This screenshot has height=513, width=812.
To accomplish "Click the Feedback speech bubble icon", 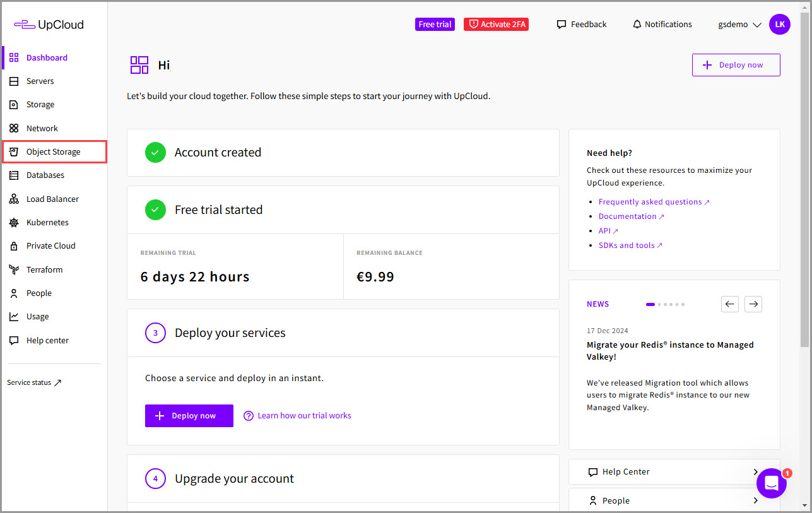I will (x=562, y=25).
